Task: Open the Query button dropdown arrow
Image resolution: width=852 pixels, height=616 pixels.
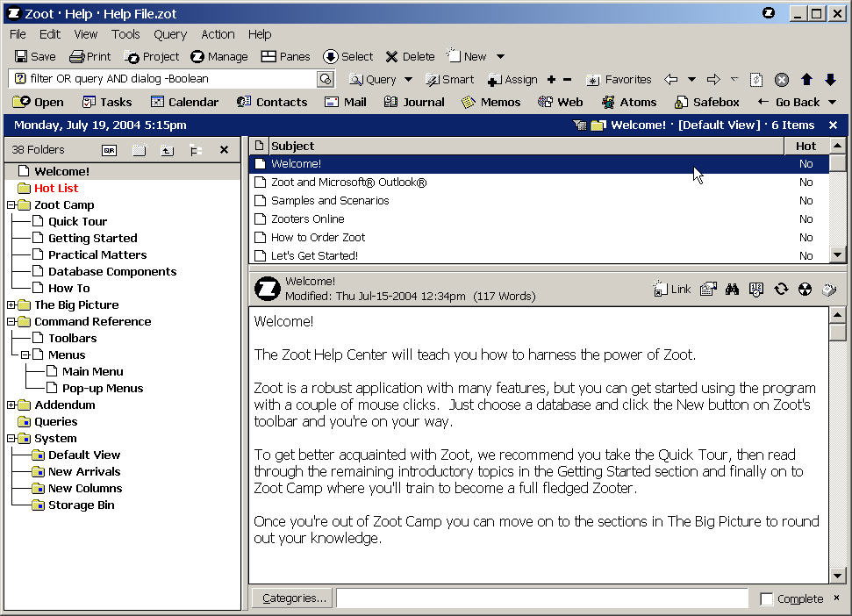Action: point(408,80)
